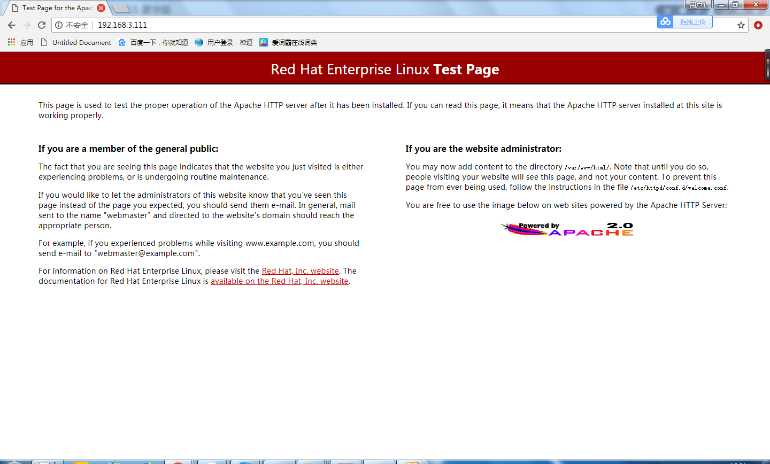Click the 'Powered by Apache 2.0' logo image

567,229
